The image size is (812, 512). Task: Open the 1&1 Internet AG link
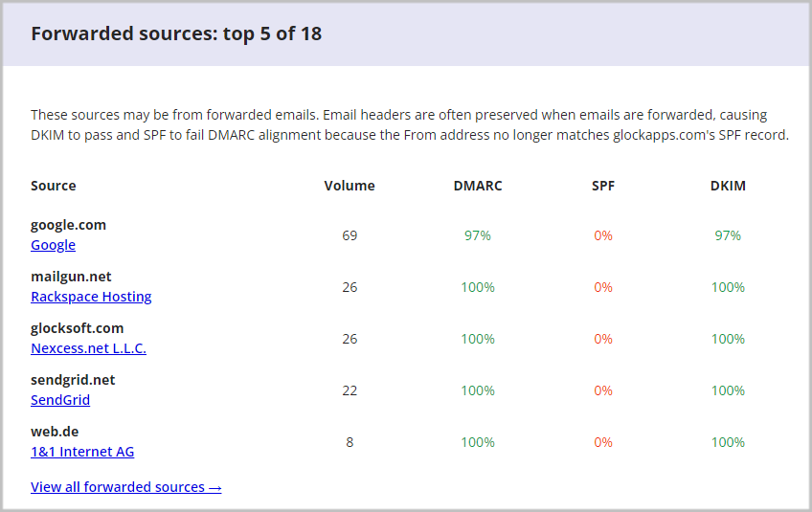click(x=82, y=452)
